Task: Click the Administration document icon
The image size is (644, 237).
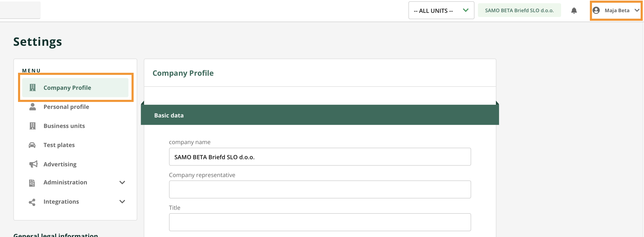Action: pyautogui.click(x=32, y=183)
